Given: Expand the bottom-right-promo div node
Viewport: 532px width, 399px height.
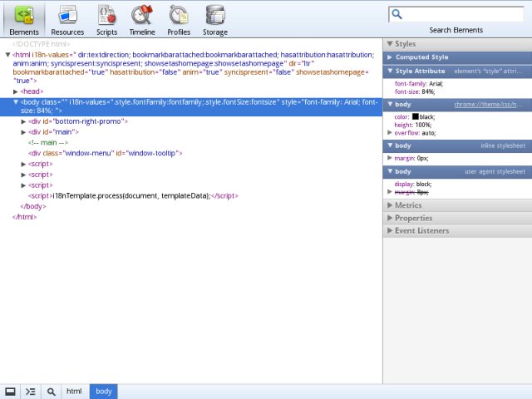Looking at the screenshot, I should (24, 121).
